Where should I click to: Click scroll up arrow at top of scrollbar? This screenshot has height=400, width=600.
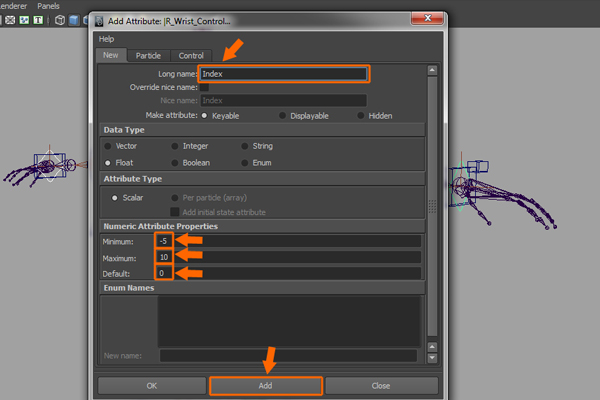432,70
